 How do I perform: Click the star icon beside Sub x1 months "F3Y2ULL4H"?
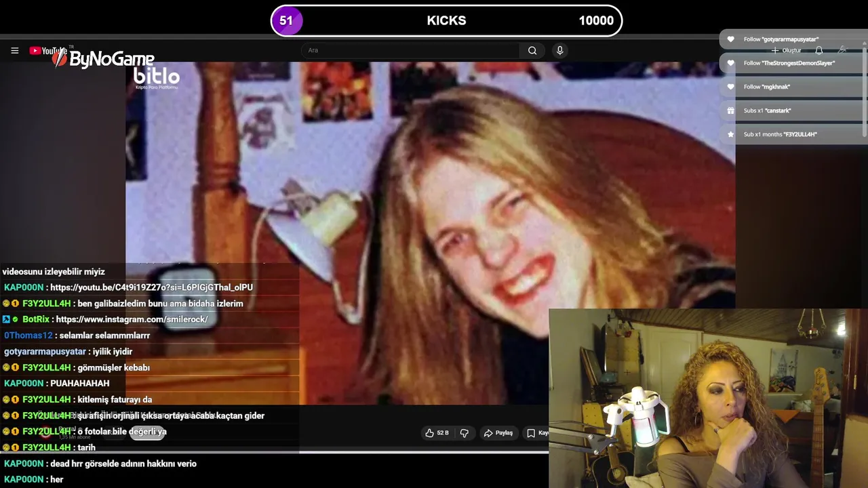(730, 134)
